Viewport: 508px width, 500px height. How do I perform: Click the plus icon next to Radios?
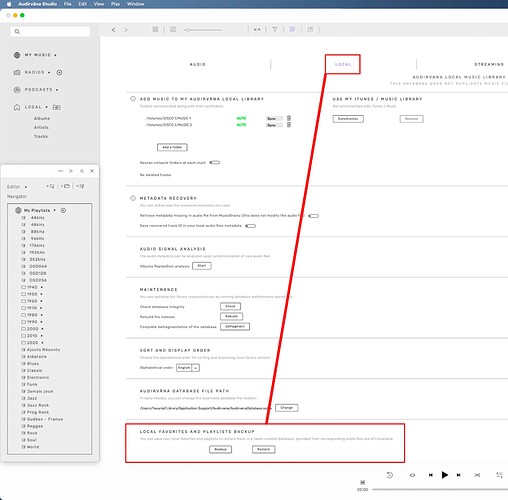[x=59, y=72]
